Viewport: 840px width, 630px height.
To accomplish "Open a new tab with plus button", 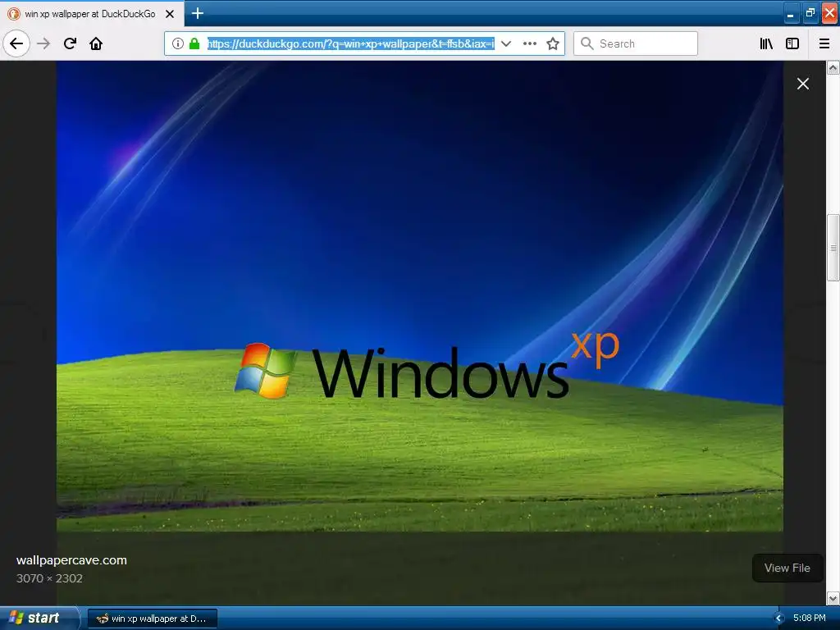I will point(197,13).
